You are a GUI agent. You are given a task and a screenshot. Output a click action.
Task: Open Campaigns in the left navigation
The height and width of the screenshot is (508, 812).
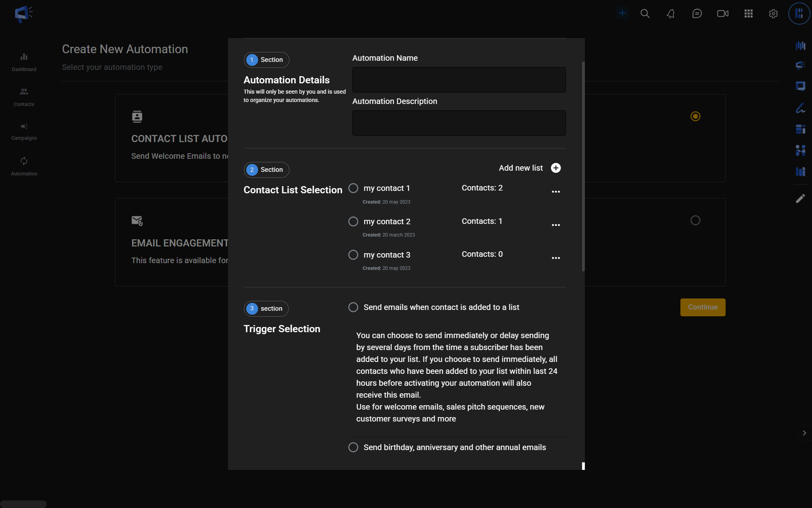(24, 131)
